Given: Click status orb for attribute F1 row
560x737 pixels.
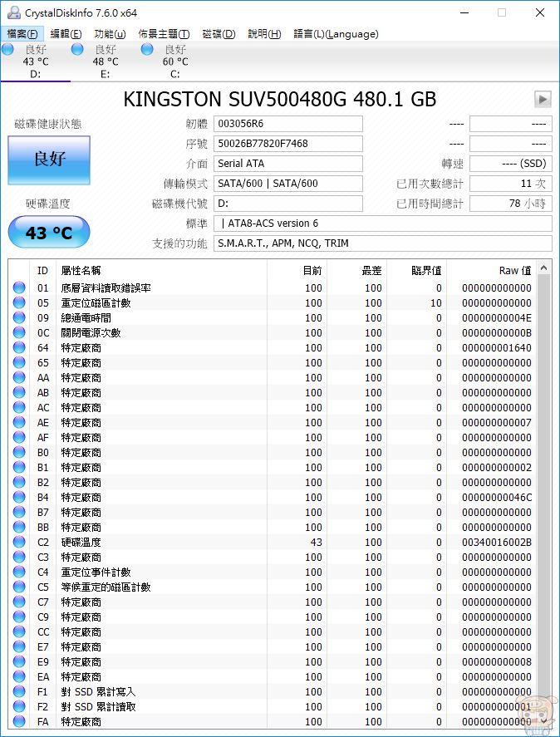Looking at the screenshot, I should pos(19,691).
